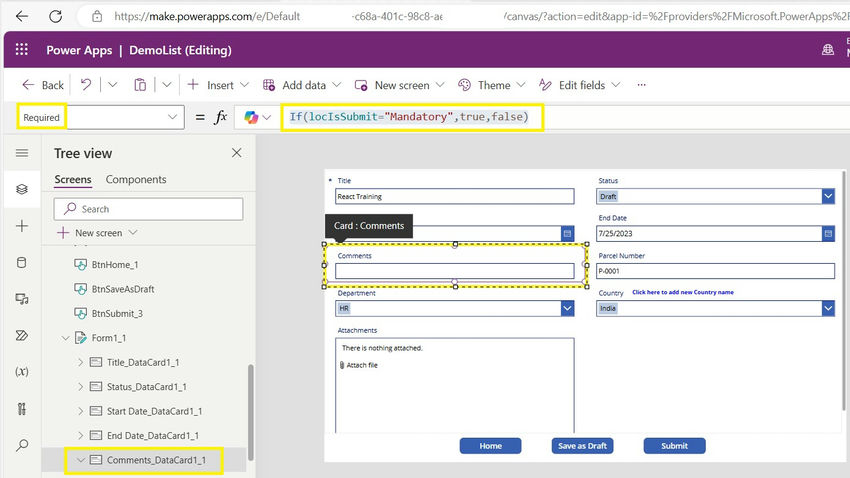Click the Submit button on canvas

[674, 445]
